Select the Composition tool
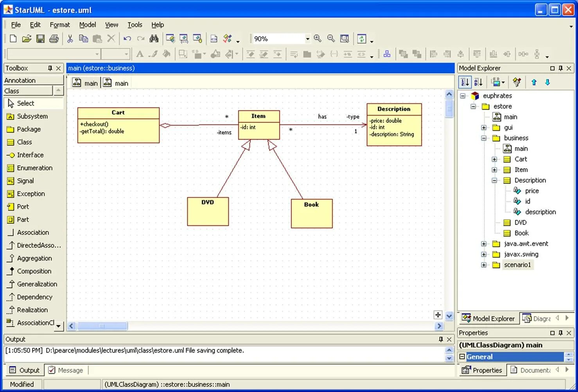 [x=34, y=271]
